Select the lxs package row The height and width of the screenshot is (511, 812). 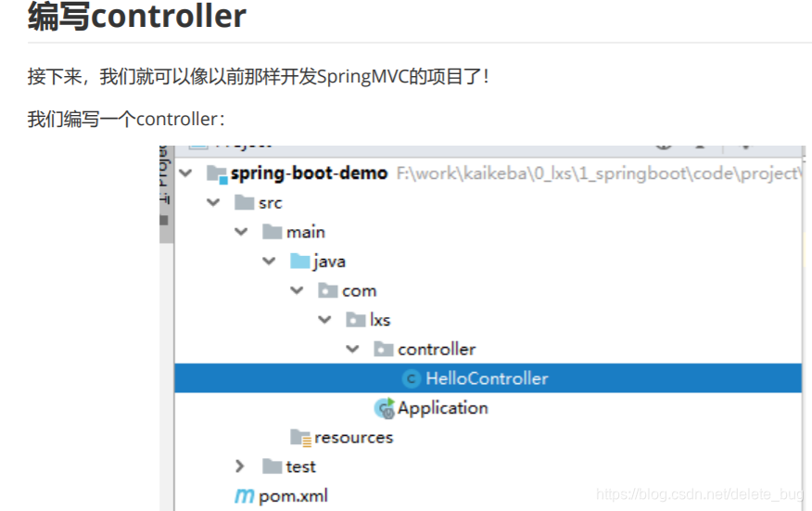pyautogui.click(x=488, y=320)
